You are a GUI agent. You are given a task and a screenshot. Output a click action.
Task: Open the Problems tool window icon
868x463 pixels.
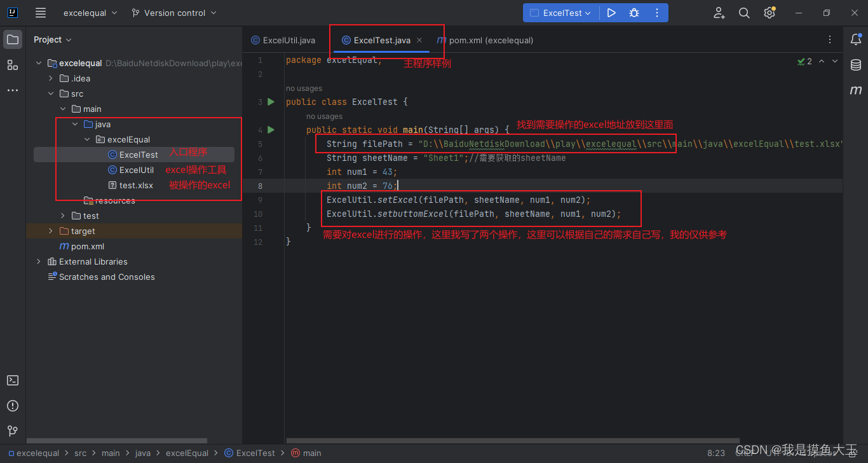tap(13, 405)
